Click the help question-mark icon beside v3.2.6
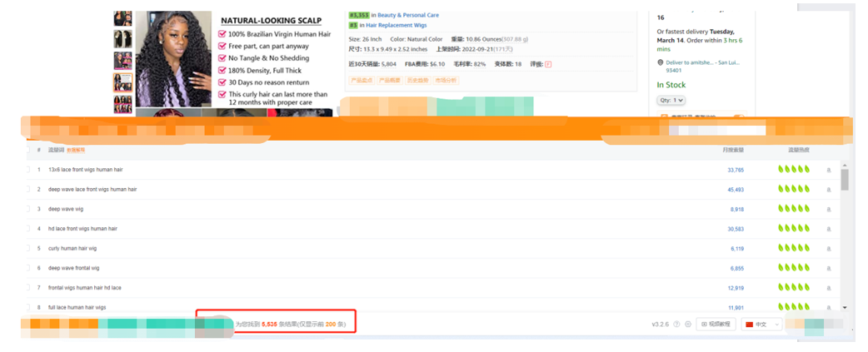The image size is (868, 352). click(x=676, y=325)
